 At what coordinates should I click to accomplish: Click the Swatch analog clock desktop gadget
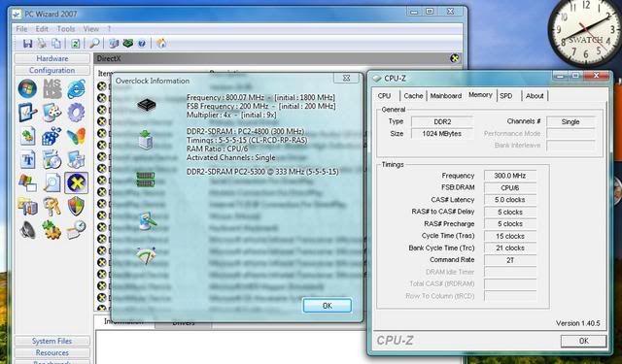pyautogui.click(x=584, y=31)
